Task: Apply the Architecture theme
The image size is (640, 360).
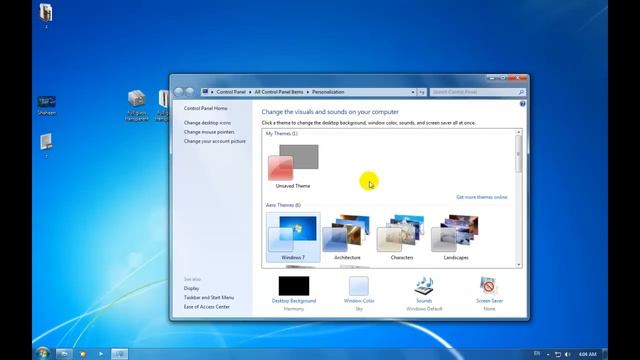Action: 347,237
